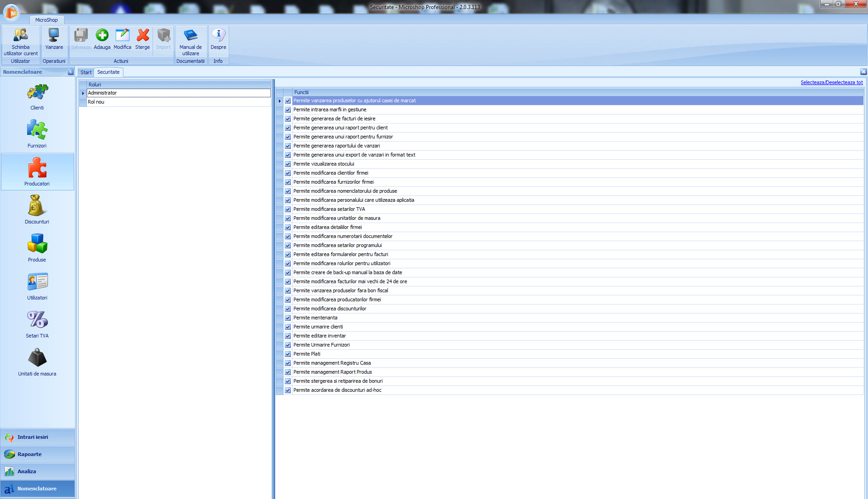This screenshot has height=499, width=868.
Task: Toggle Permite mentenanta checkbox
Action: (x=288, y=318)
